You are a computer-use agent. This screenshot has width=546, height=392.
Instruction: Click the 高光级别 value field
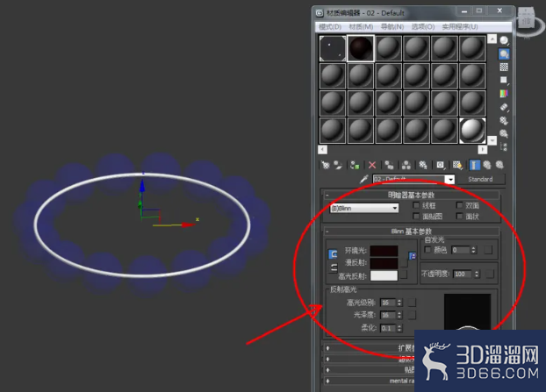tap(388, 303)
